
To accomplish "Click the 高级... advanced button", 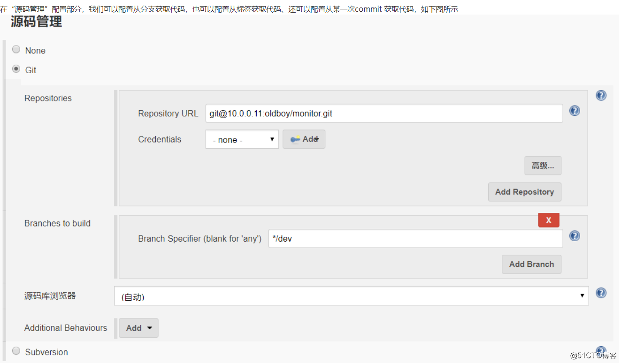I will pyautogui.click(x=543, y=166).
